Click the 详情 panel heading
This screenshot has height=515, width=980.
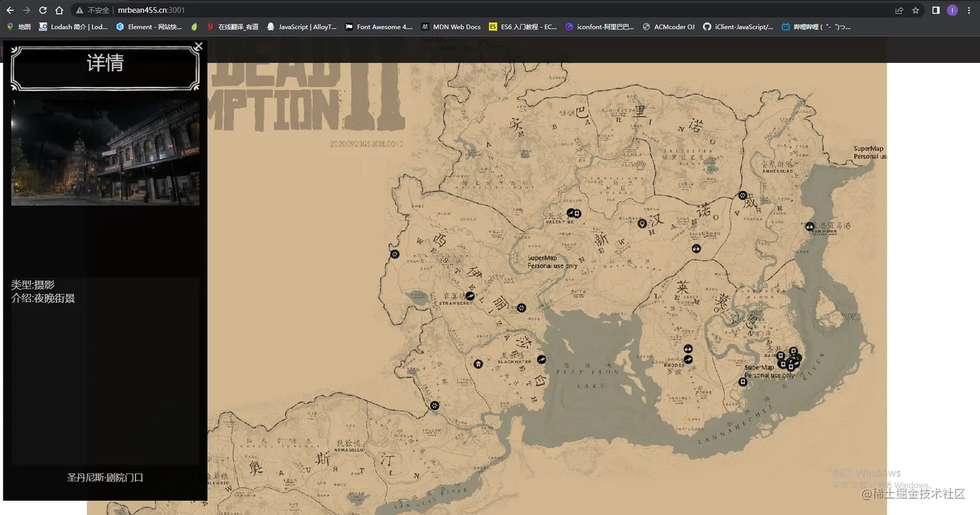pos(105,63)
